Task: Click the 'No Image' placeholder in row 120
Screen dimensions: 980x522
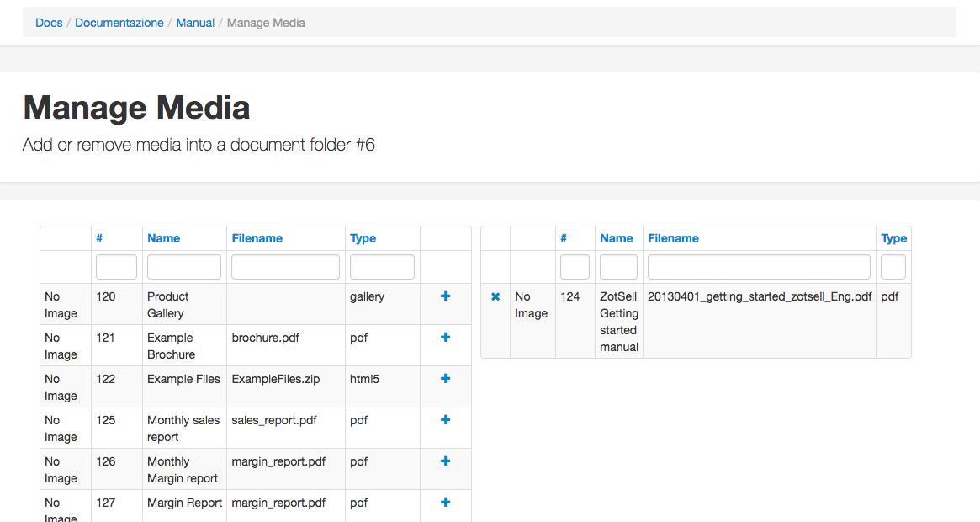Action: point(61,305)
